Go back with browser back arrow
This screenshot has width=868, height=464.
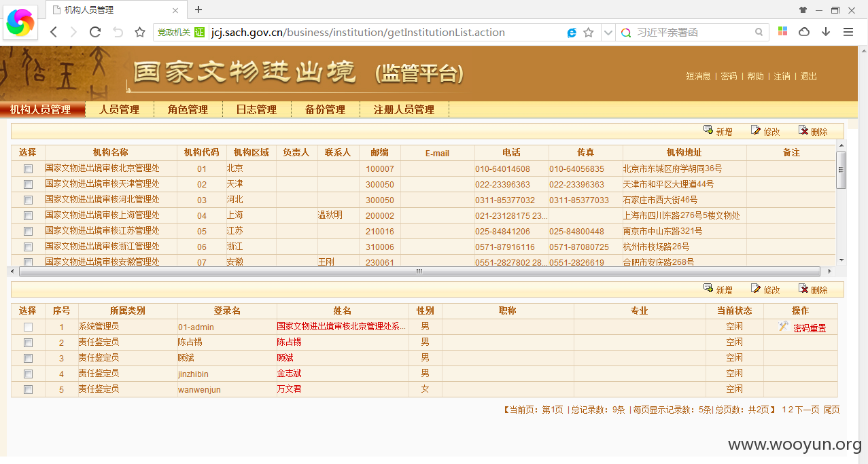[x=54, y=32]
